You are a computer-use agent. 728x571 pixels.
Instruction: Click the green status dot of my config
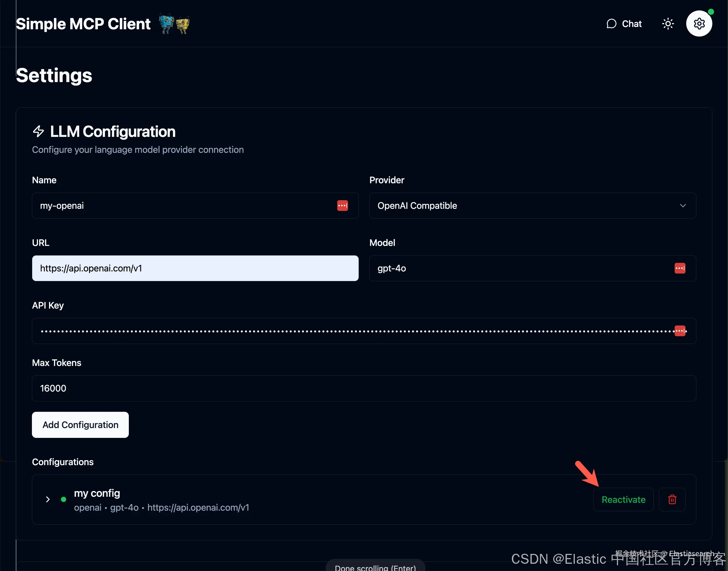pos(64,499)
